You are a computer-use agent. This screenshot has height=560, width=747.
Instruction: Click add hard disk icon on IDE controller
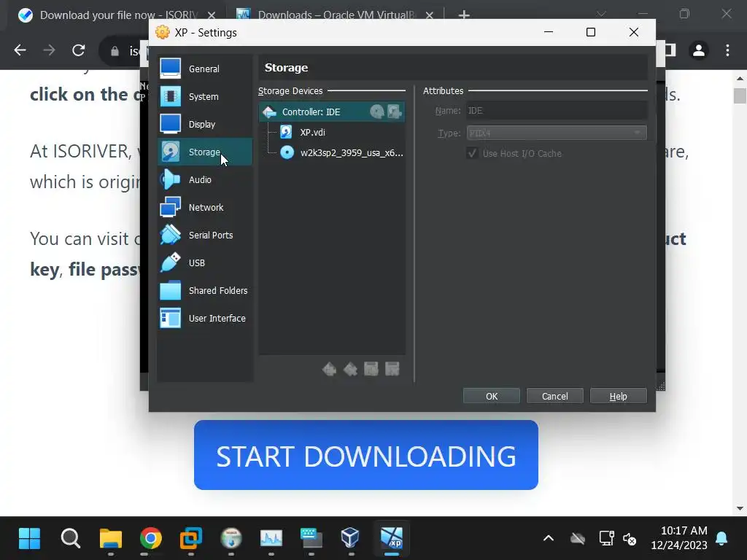(394, 112)
